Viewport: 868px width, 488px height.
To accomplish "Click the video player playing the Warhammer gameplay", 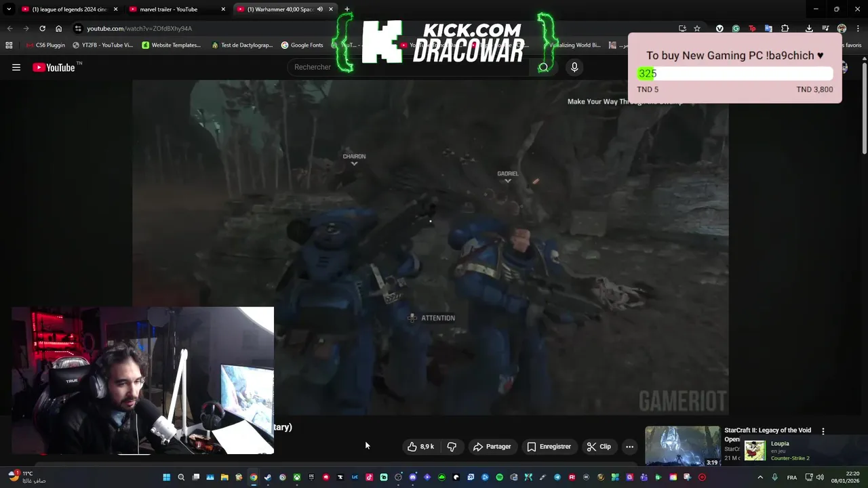I will 431,247.
